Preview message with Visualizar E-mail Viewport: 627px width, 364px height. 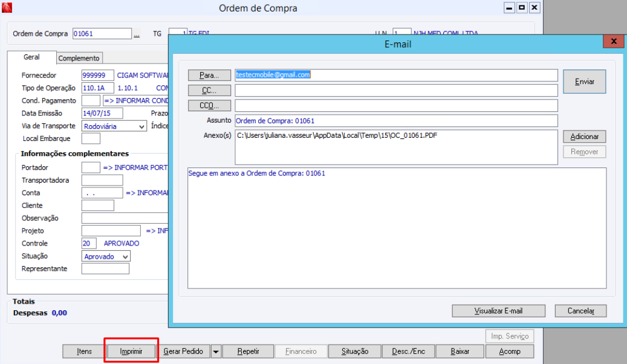click(498, 311)
